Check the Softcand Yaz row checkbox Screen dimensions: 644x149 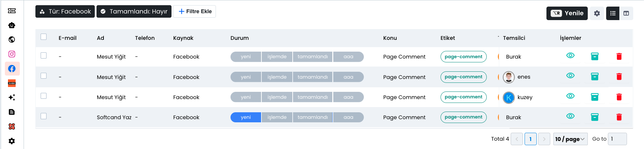coord(43,116)
